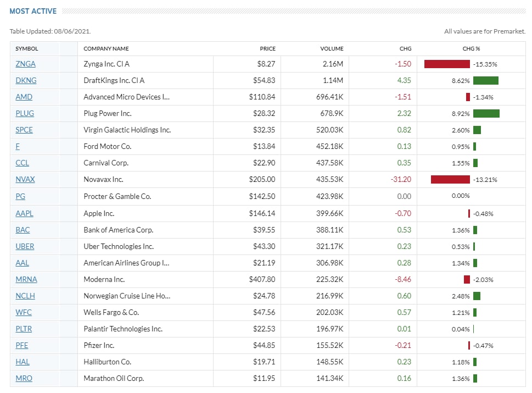
Task: Click the NCLH ticker link
Action: pyautogui.click(x=25, y=296)
